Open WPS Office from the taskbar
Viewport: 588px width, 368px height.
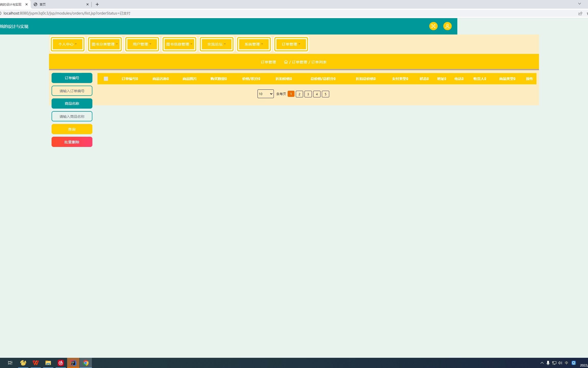tap(36, 363)
